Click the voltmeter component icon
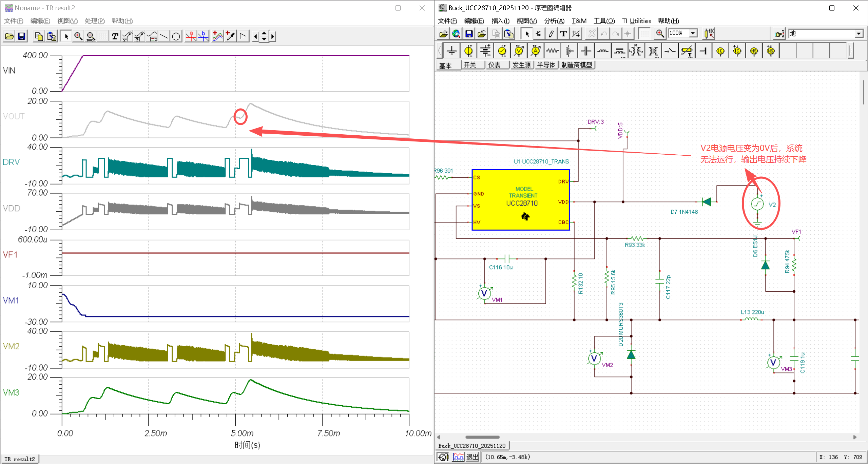The height and width of the screenshot is (464, 868). tap(519, 51)
